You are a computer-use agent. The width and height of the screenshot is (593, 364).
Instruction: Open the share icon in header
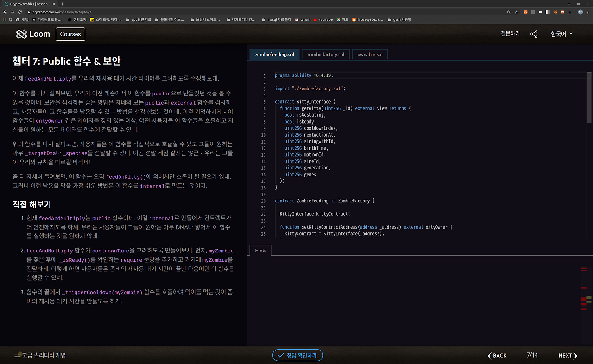click(x=534, y=34)
